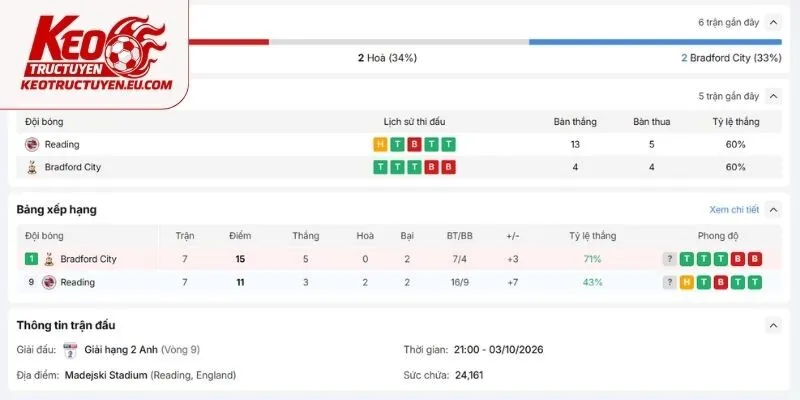Viewport: 800px width, 400px height.
Task: Click the red B badge in Reading history
Action: 414,144
